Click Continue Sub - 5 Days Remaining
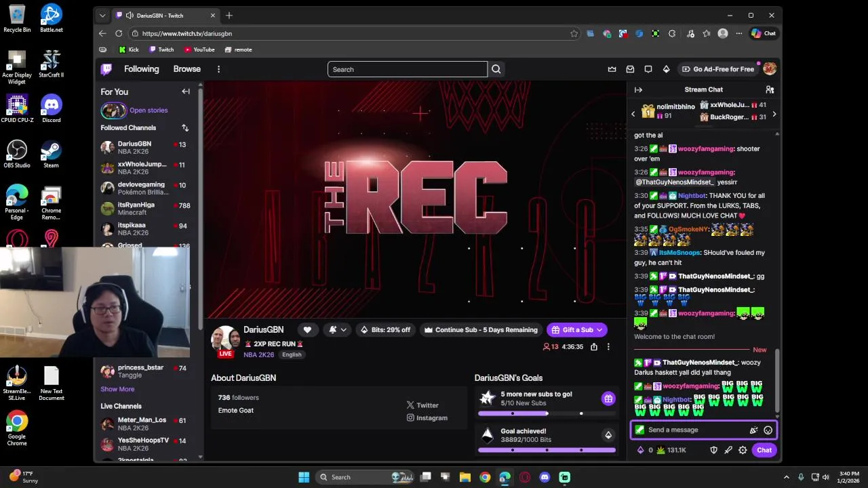Image resolution: width=868 pixels, height=488 pixels. tap(481, 330)
